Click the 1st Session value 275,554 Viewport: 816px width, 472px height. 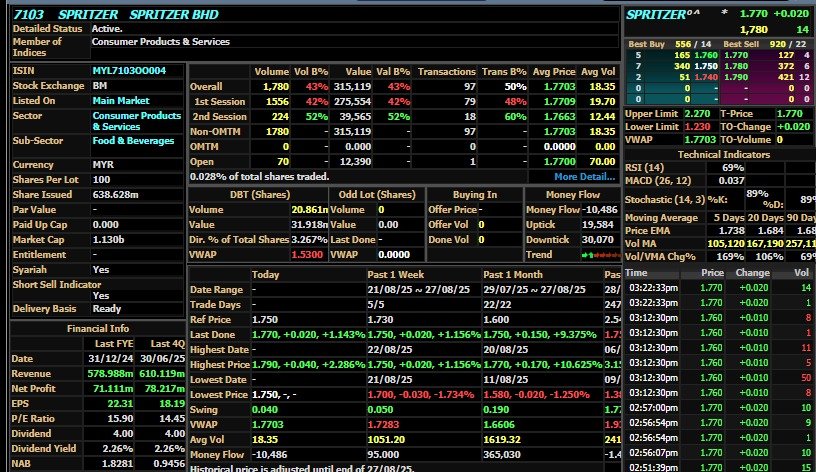tap(352, 102)
